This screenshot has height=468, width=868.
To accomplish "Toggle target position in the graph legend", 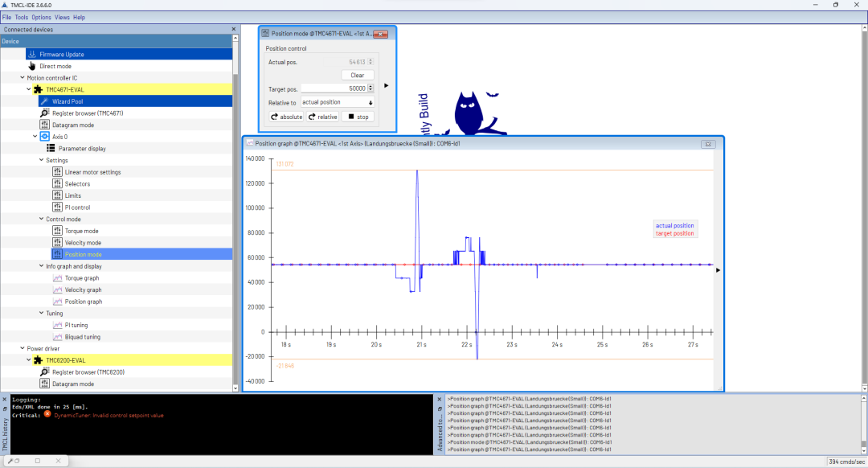I will click(x=675, y=232).
